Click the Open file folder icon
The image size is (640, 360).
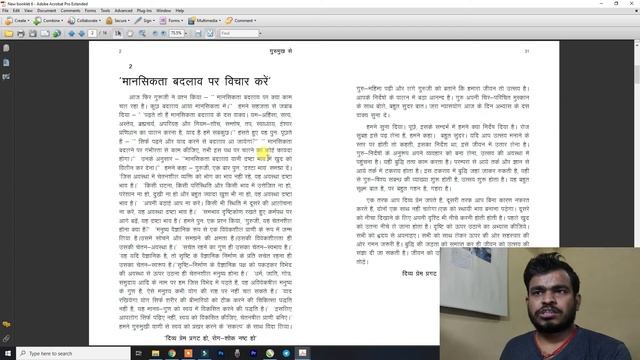click(x=9, y=33)
